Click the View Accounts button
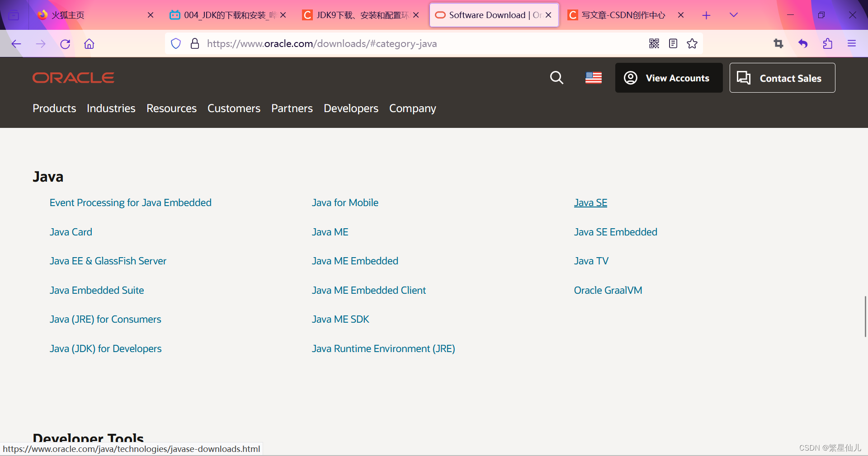 (669, 78)
